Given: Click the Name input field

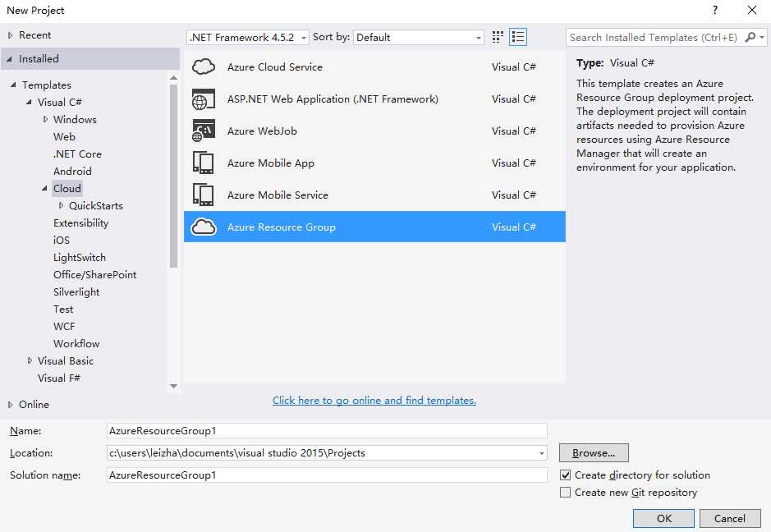Looking at the screenshot, I should tap(327, 431).
